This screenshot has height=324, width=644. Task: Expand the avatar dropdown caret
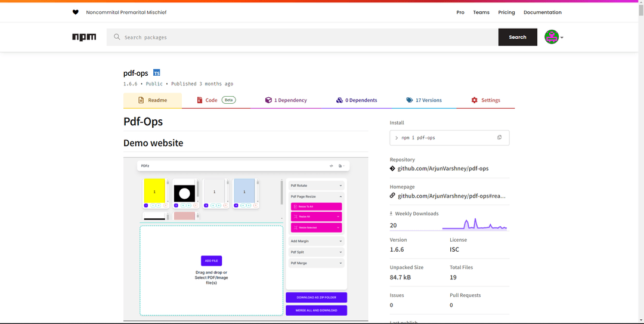click(562, 38)
